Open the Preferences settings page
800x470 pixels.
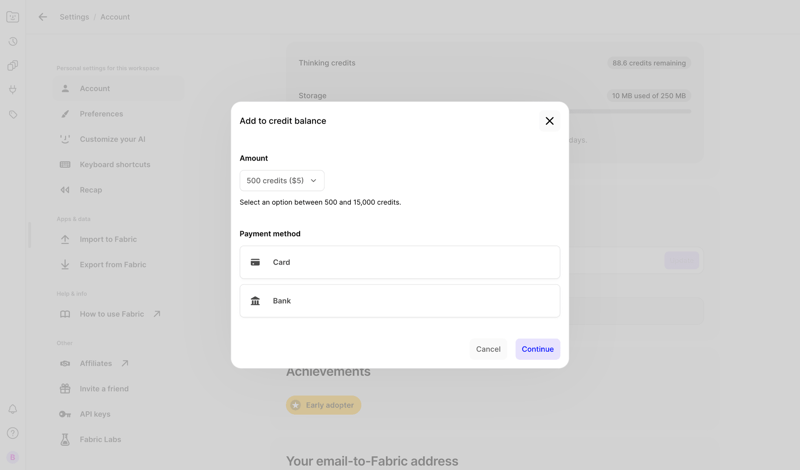click(101, 114)
